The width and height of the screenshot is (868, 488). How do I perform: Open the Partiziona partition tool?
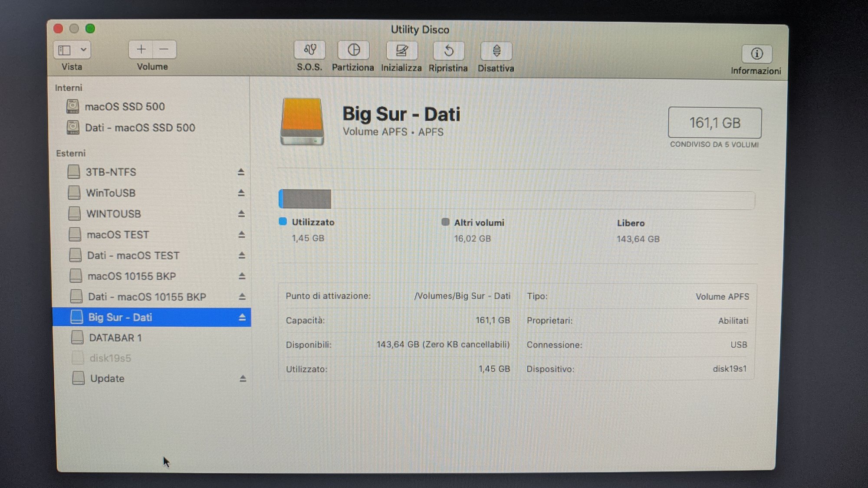354,50
